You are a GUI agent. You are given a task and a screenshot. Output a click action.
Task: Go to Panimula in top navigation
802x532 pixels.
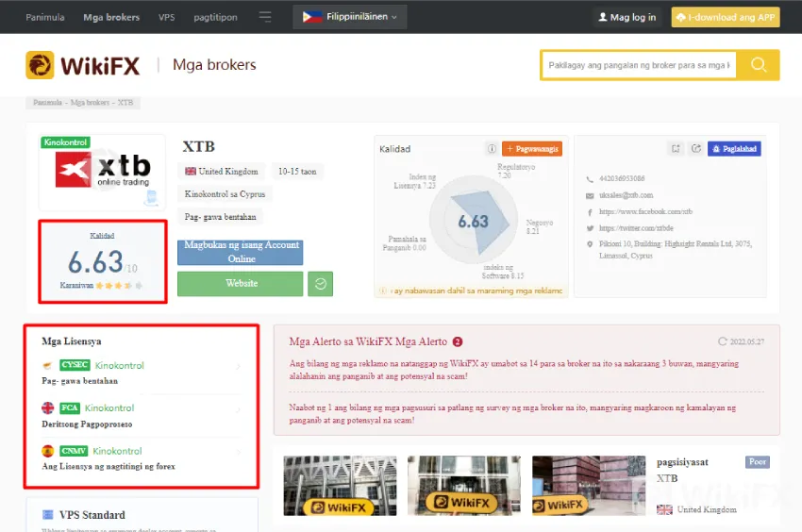pos(45,17)
